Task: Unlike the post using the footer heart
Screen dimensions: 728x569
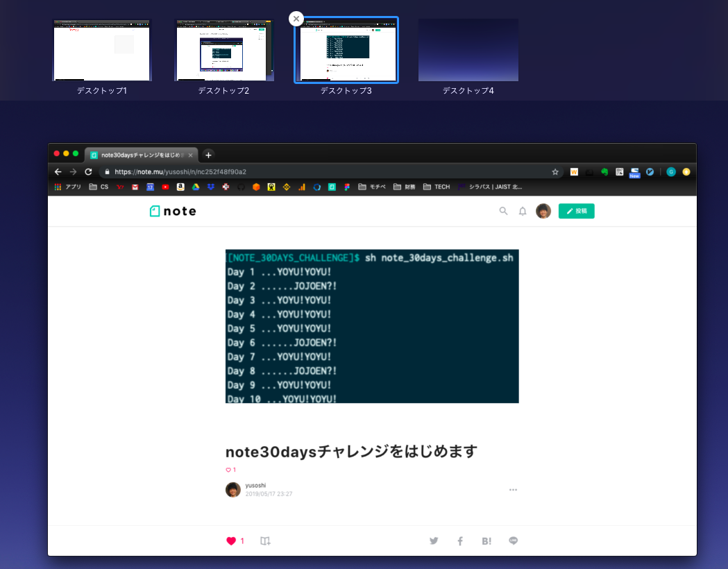Action: pyautogui.click(x=232, y=541)
